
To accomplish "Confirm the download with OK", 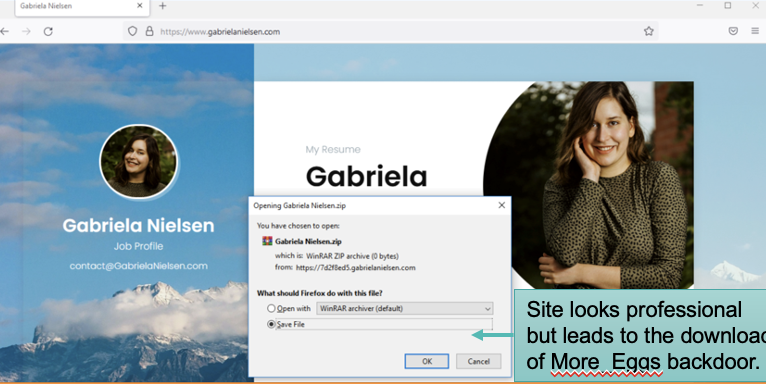I will 426,361.
